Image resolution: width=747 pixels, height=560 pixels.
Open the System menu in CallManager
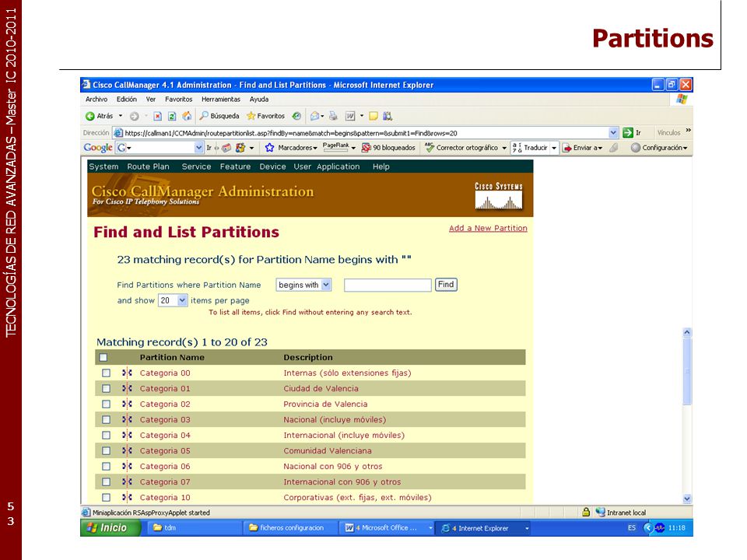tap(103, 166)
